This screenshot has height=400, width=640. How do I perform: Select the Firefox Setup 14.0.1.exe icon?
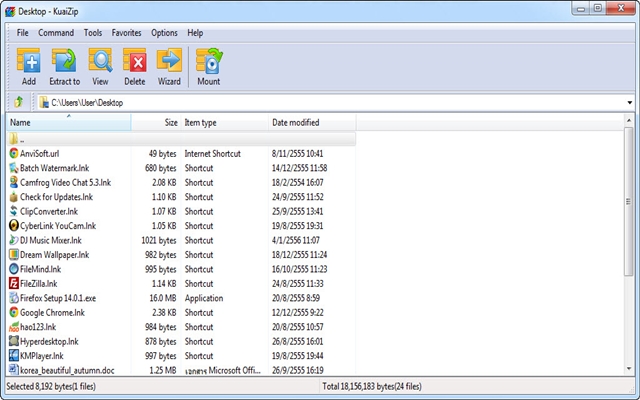pos(14,298)
